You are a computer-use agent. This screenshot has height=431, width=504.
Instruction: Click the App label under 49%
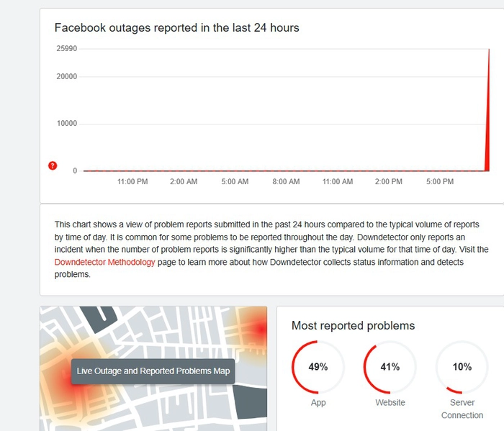318,403
